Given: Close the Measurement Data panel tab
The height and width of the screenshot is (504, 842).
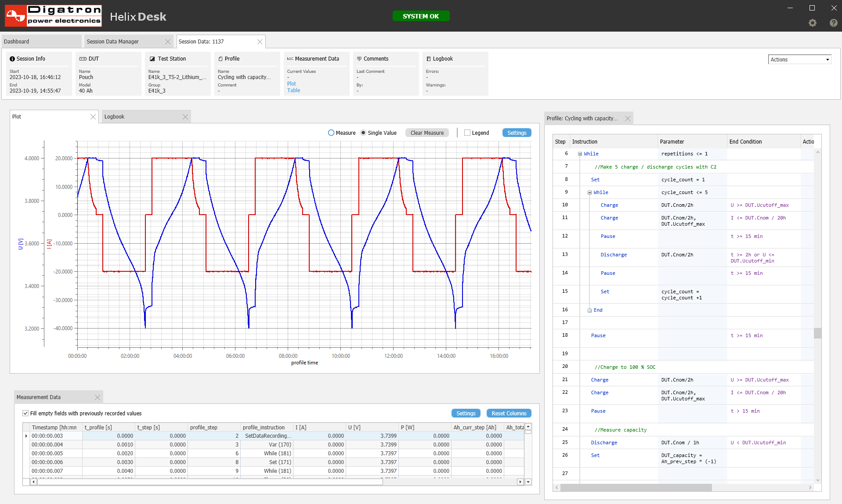Looking at the screenshot, I should [x=98, y=397].
